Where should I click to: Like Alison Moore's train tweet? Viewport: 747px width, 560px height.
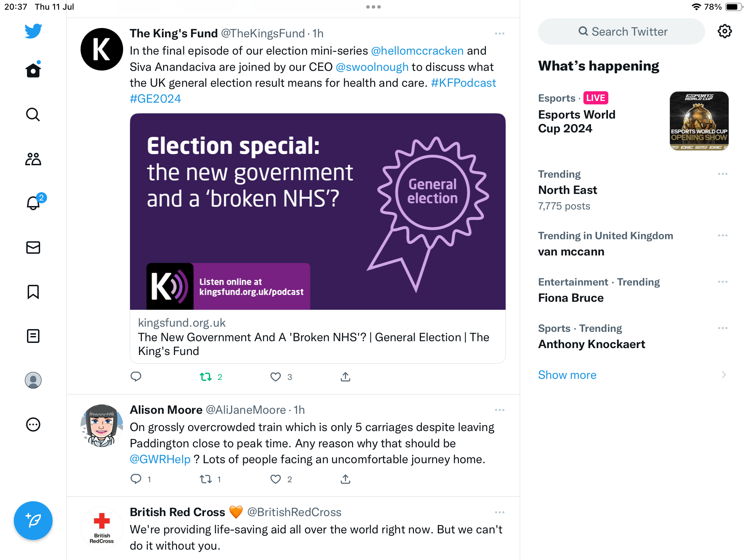coord(276,479)
